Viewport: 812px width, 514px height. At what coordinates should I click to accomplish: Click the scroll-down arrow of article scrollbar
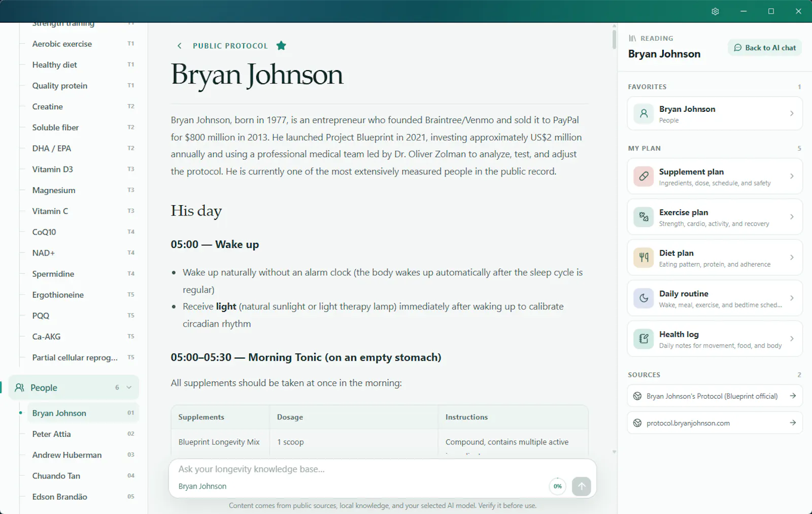tap(614, 452)
